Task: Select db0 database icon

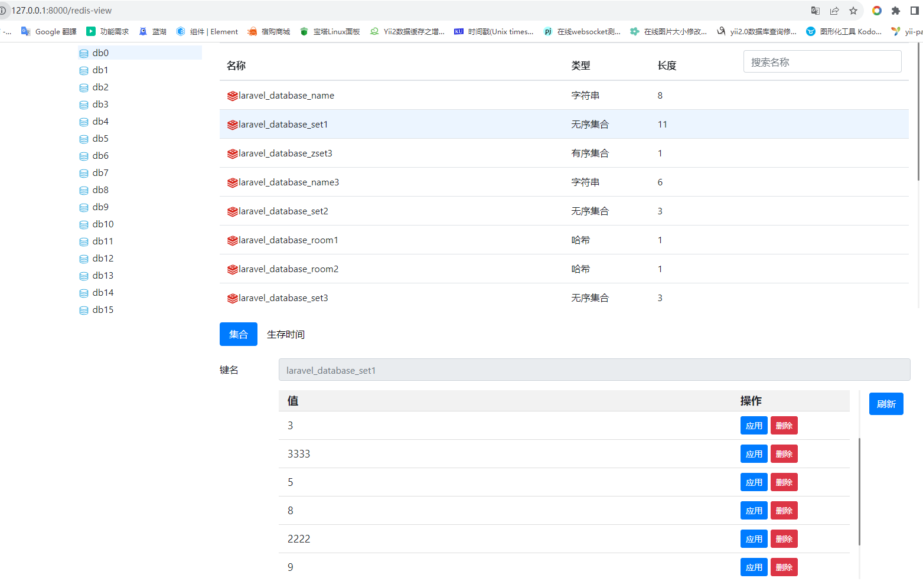Action: click(x=84, y=53)
